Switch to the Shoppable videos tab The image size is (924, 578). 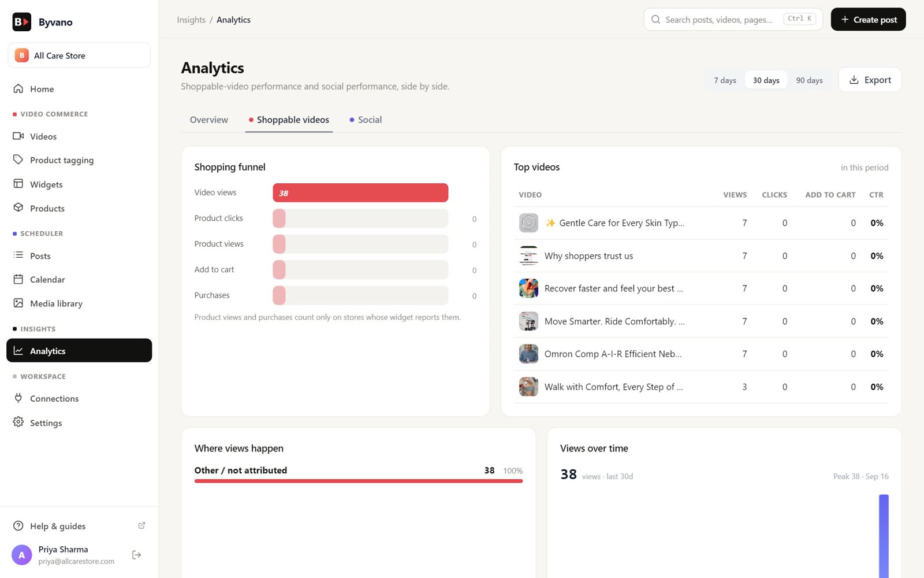tap(289, 120)
